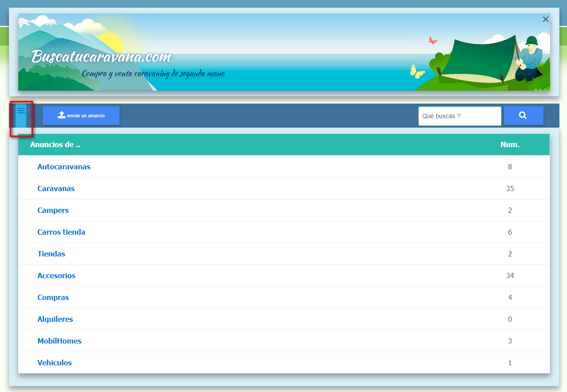Viewport: 567px width, 392px height.
Task: Open the Caravanas category
Action: 56,188
